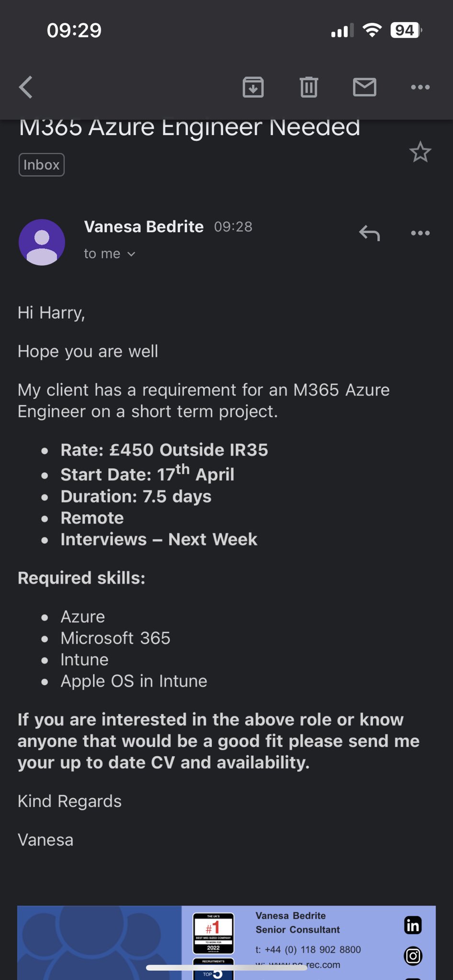Delete the email with trash icon

click(x=308, y=87)
